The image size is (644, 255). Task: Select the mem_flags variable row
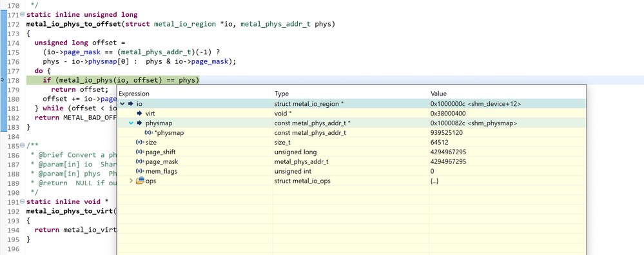click(x=351, y=171)
